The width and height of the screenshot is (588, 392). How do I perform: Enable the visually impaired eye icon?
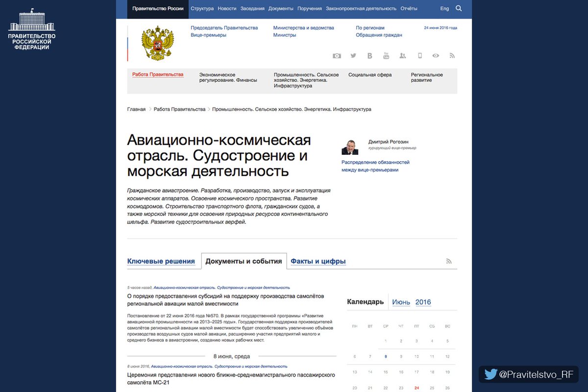pos(436,56)
